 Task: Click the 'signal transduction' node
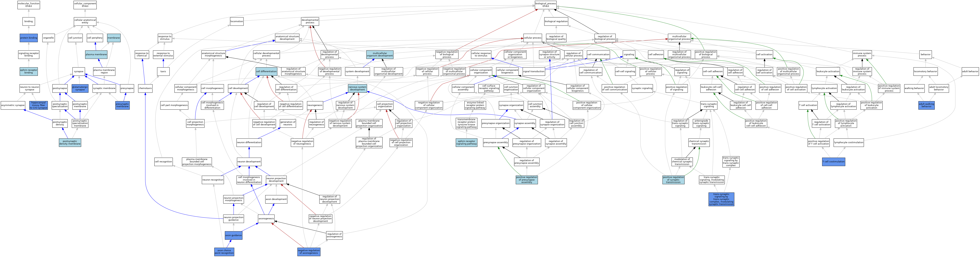[x=533, y=71]
